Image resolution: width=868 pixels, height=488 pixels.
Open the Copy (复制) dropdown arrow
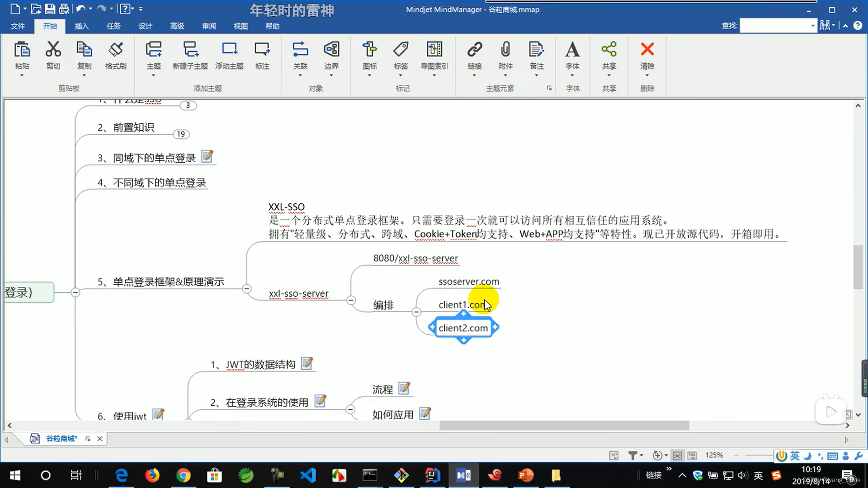84,75
